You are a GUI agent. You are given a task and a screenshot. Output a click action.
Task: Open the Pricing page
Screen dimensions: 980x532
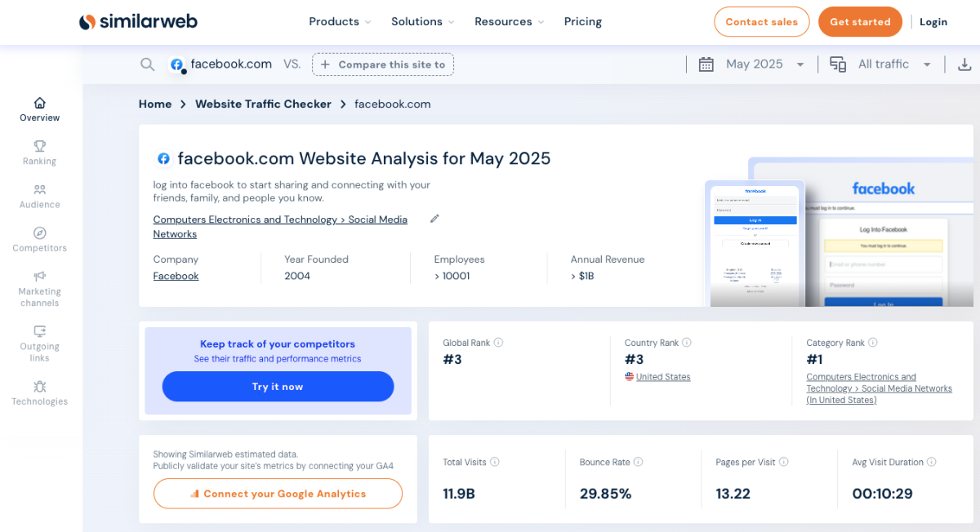pos(583,22)
